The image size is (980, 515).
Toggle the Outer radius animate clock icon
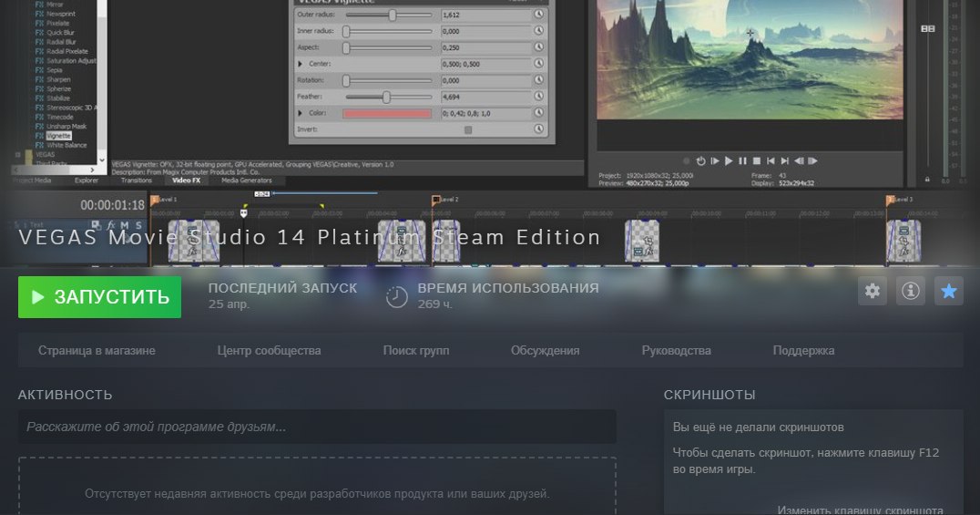[539, 15]
